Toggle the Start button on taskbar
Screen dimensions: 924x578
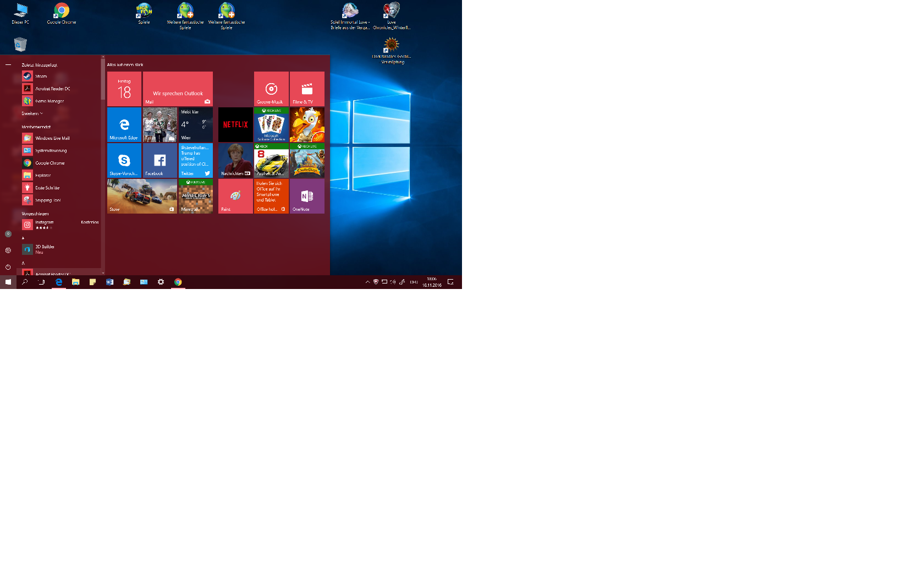(8, 282)
